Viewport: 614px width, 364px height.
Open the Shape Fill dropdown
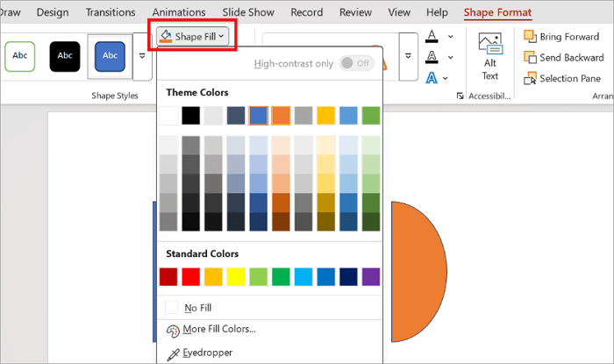click(192, 37)
